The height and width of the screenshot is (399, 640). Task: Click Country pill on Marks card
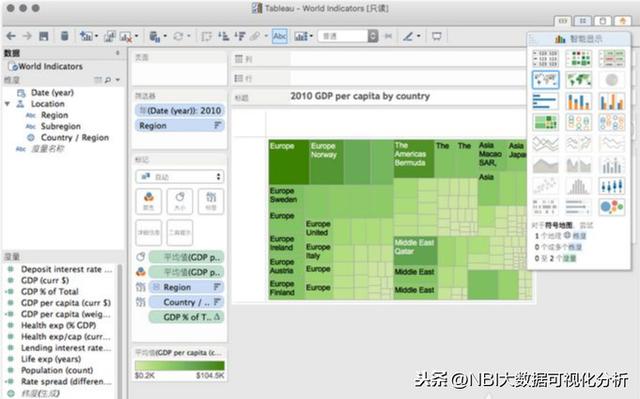pos(186,302)
